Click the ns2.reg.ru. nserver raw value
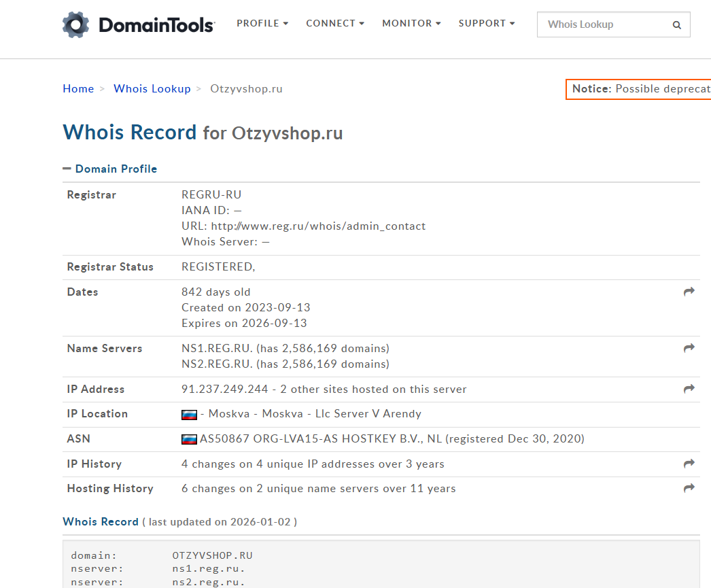The height and width of the screenshot is (588, 711). pyautogui.click(x=209, y=582)
